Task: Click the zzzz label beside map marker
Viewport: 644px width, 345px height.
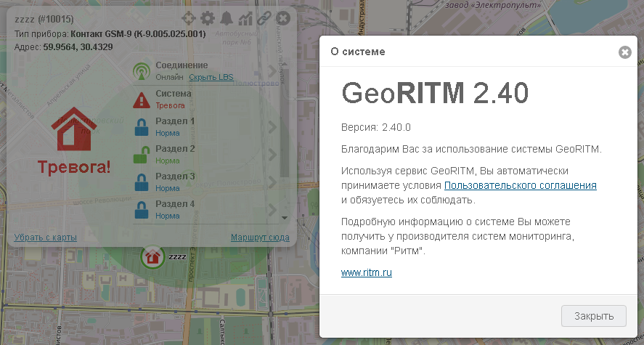Action: 177,256
